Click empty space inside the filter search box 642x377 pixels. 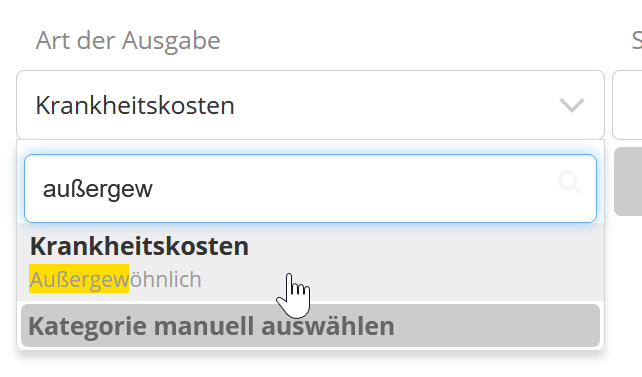(352, 189)
